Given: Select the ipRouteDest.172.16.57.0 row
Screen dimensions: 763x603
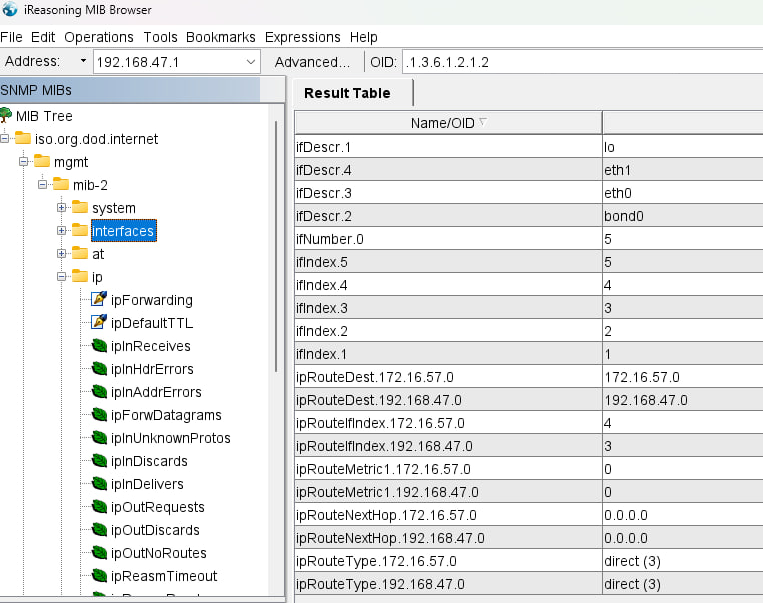Looking at the screenshot, I should coord(448,377).
